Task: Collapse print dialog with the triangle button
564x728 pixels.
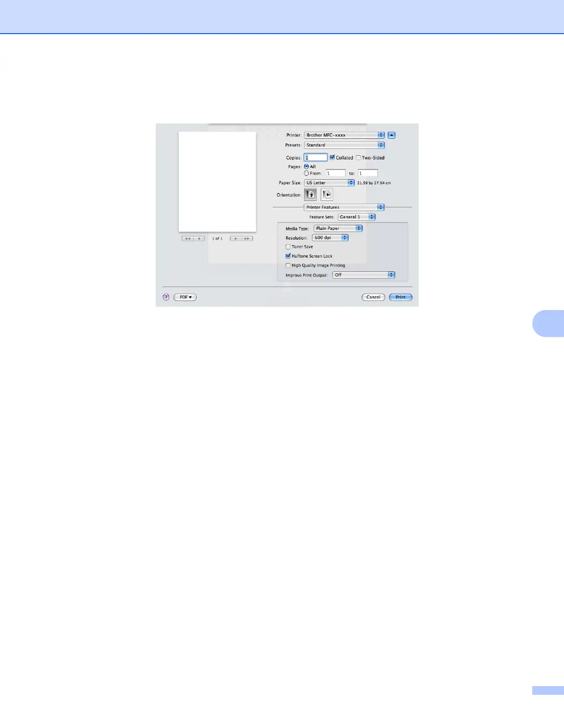Action: [x=392, y=135]
